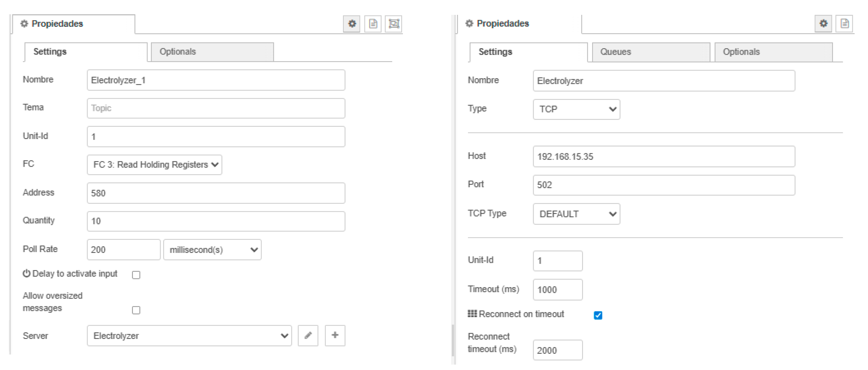Screen dimensions: 868x370
Task: Click the right Nombre field containing Electrolyzer
Action: coord(664,81)
